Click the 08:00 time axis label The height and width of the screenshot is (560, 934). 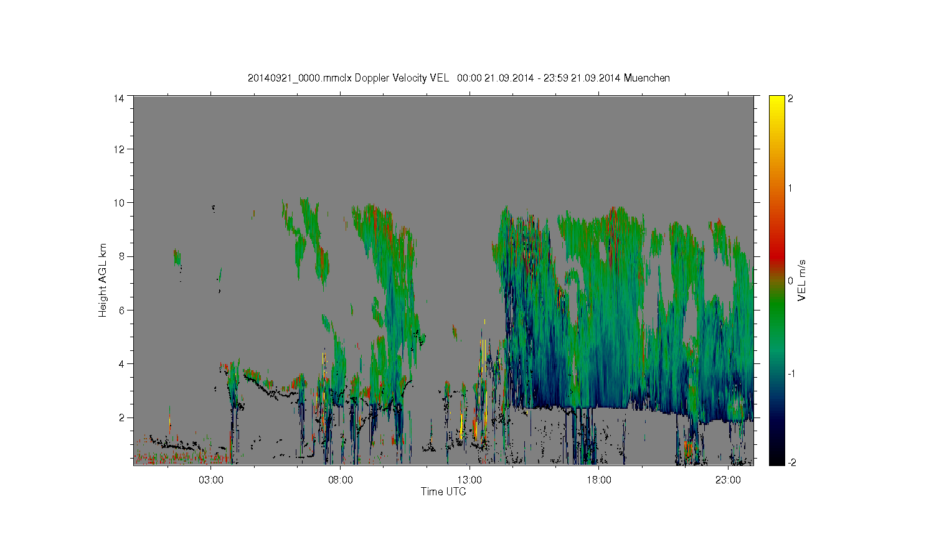pos(341,480)
